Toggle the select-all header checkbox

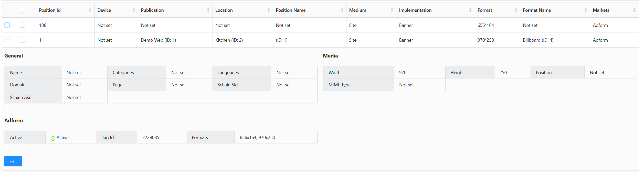click(22, 10)
